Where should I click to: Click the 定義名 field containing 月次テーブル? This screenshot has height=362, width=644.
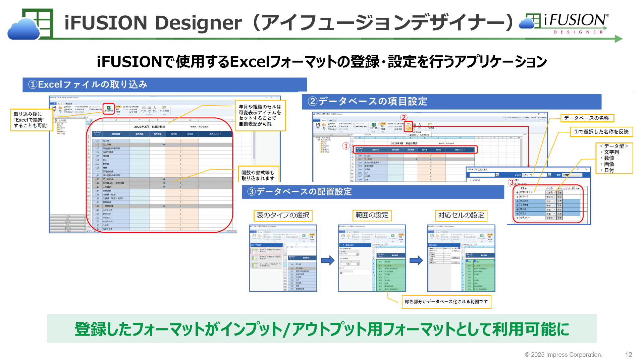tap(534, 175)
